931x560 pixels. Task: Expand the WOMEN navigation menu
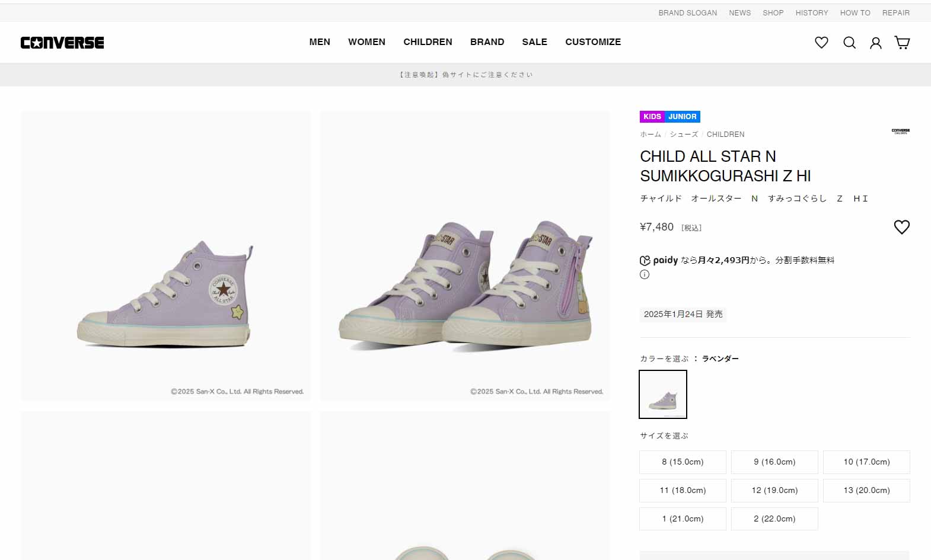pos(366,42)
